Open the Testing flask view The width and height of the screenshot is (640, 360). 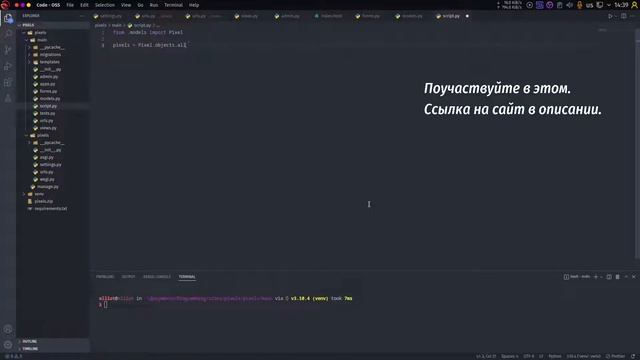point(8,98)
